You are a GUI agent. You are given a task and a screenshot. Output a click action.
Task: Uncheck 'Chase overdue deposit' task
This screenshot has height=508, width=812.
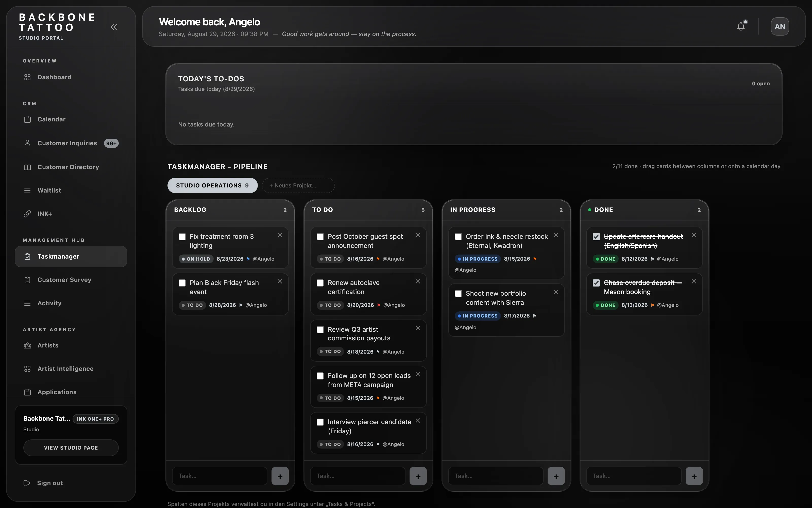pos(596,283)
